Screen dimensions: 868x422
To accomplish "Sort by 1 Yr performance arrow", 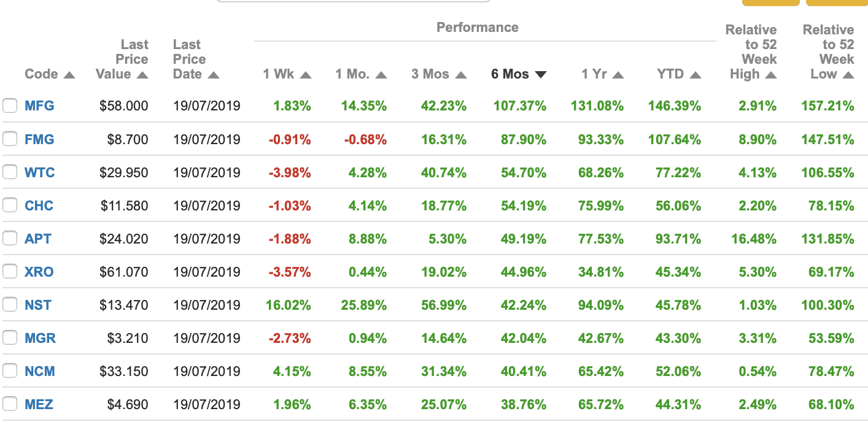I will point(618,75).
